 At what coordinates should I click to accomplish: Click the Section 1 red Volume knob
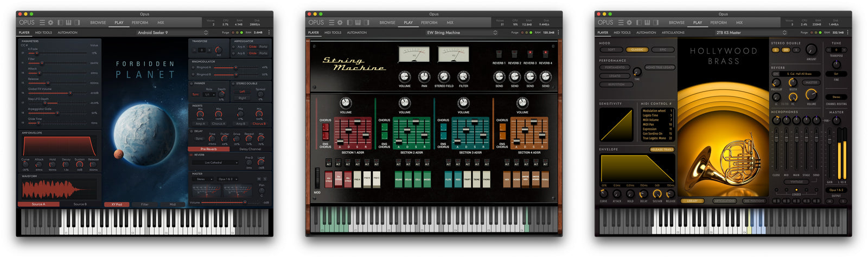coord(346,103)
